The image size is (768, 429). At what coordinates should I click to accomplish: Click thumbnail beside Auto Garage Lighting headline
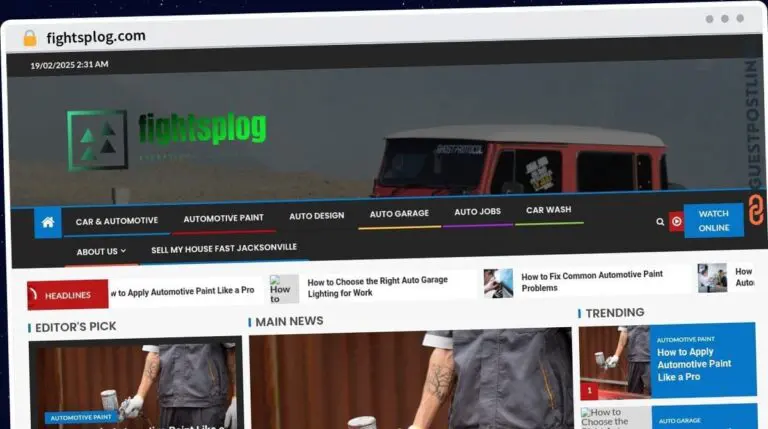click(284, 289)
